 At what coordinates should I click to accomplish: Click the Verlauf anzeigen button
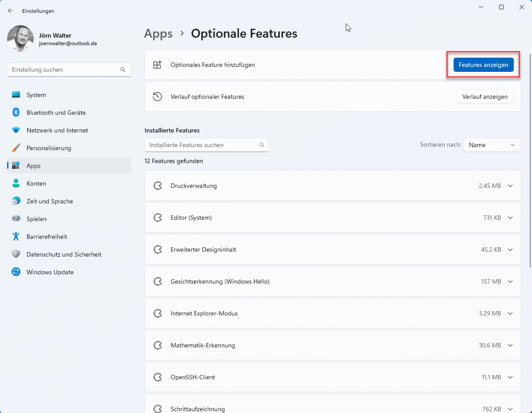(485, 97)
